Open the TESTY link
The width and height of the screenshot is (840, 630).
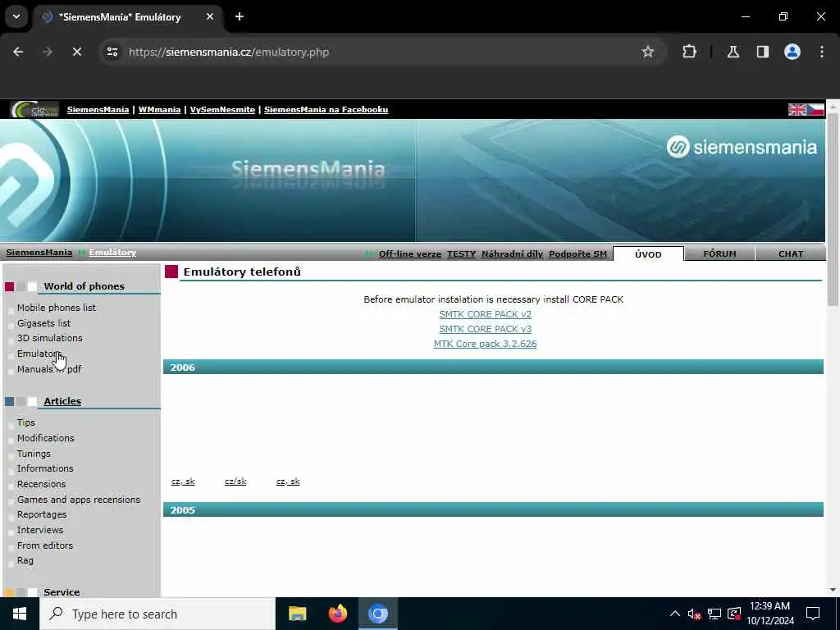(461, 254)
